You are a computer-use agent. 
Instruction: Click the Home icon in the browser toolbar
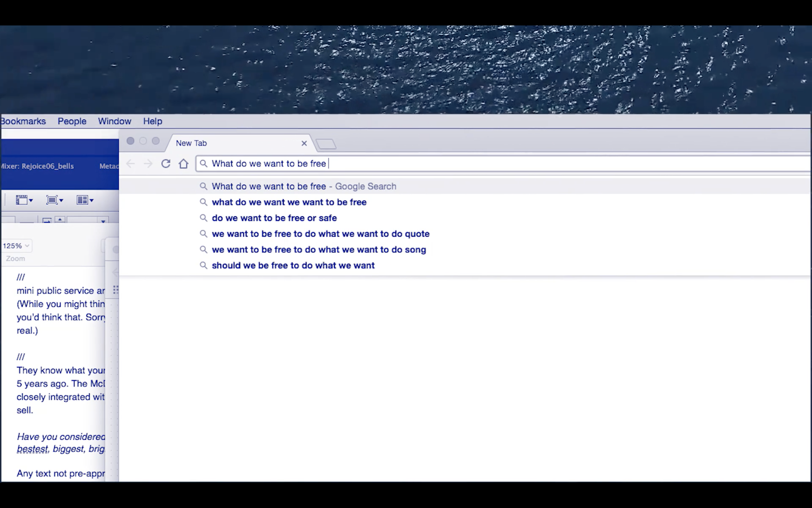click(184, 163)
